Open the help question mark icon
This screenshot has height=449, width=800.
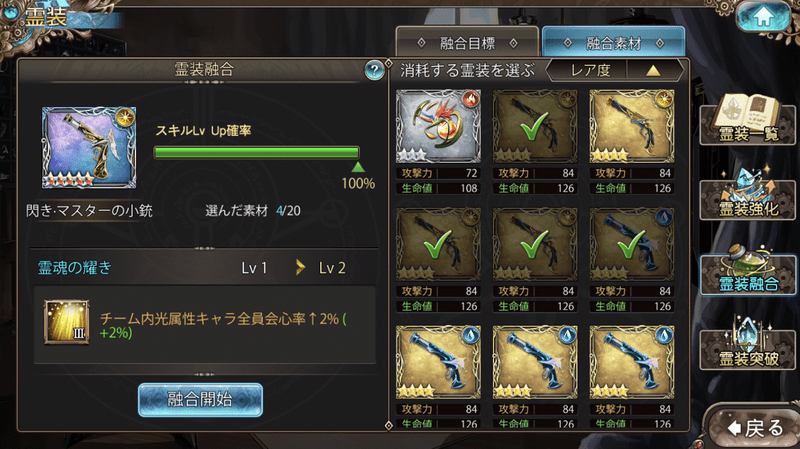pyautogui.click(x=374, y=70)
